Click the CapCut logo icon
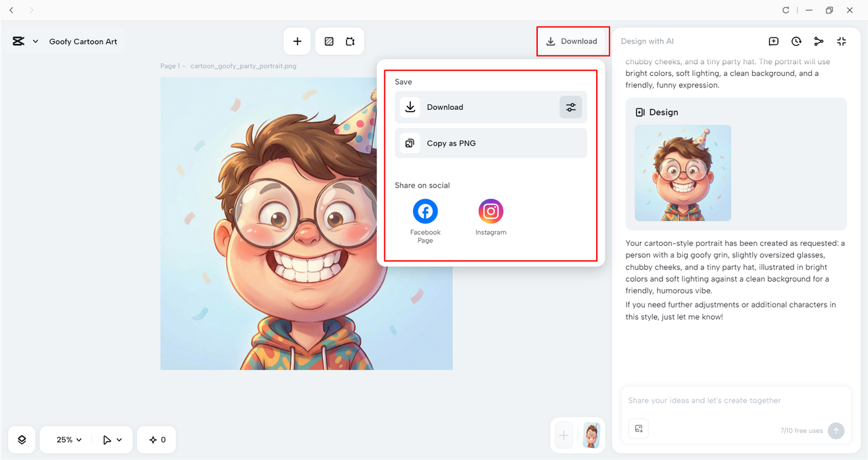This screenshot has height=460, width=868. [18, 41]
